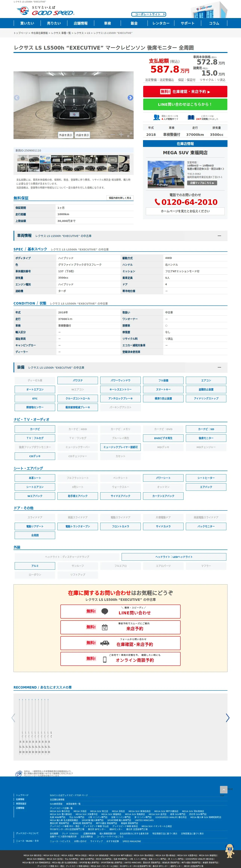This screenshot has height=868, width=241.
Task: Click the page view count book icon
Action: tap(191, 117)
